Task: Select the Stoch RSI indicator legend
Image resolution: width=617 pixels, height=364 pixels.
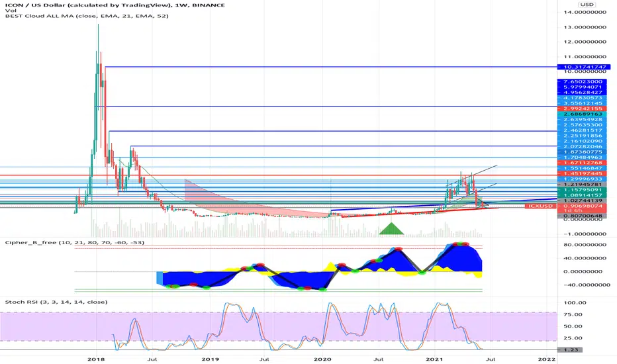Action: point(56,302)
